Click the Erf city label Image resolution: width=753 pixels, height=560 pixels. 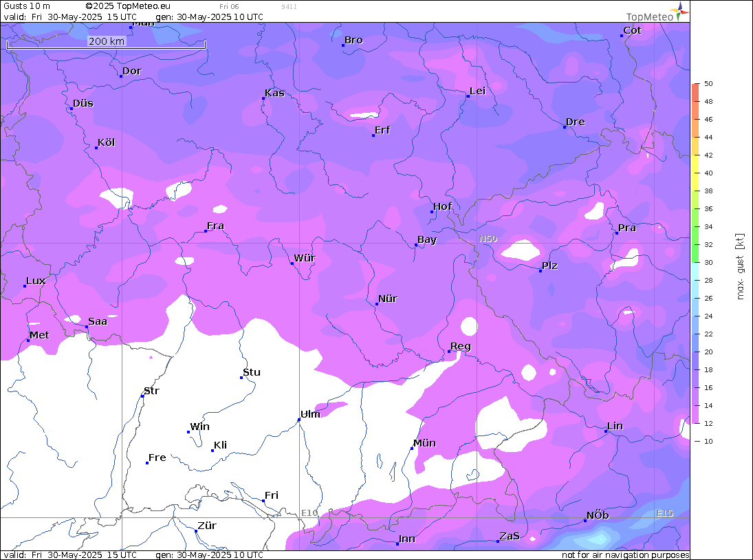point(382,130)
